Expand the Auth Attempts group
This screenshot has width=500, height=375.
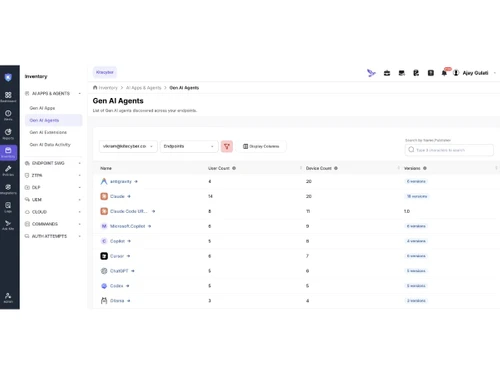tap(80, 236)
